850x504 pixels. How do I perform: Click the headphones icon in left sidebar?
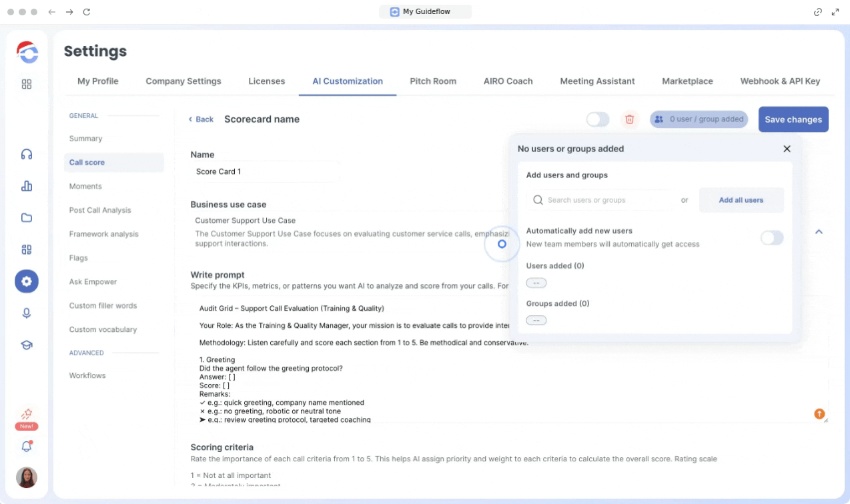pyautogui.click(x=27, y=154)
